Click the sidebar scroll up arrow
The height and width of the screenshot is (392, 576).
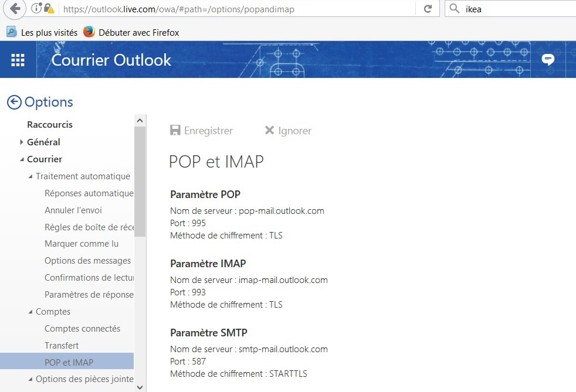[x=140, y=120]
